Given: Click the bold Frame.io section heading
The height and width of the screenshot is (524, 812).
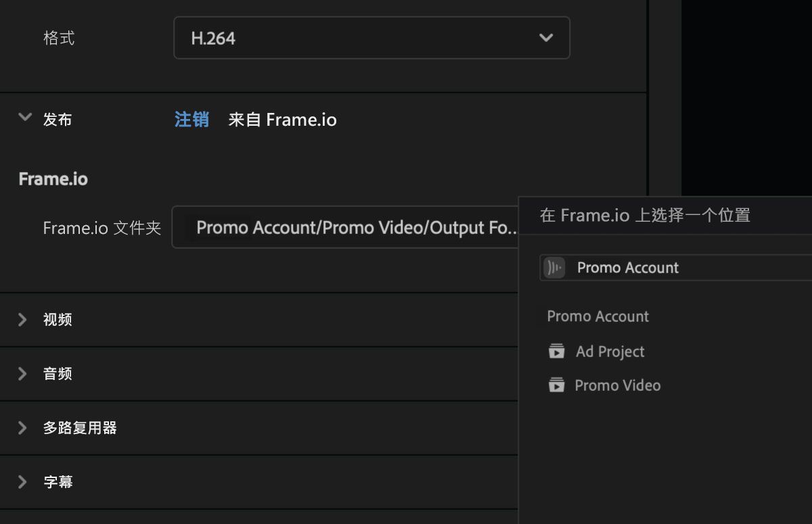Looking at the screenshot, I should pyautogui.click(x=53, y=179).
